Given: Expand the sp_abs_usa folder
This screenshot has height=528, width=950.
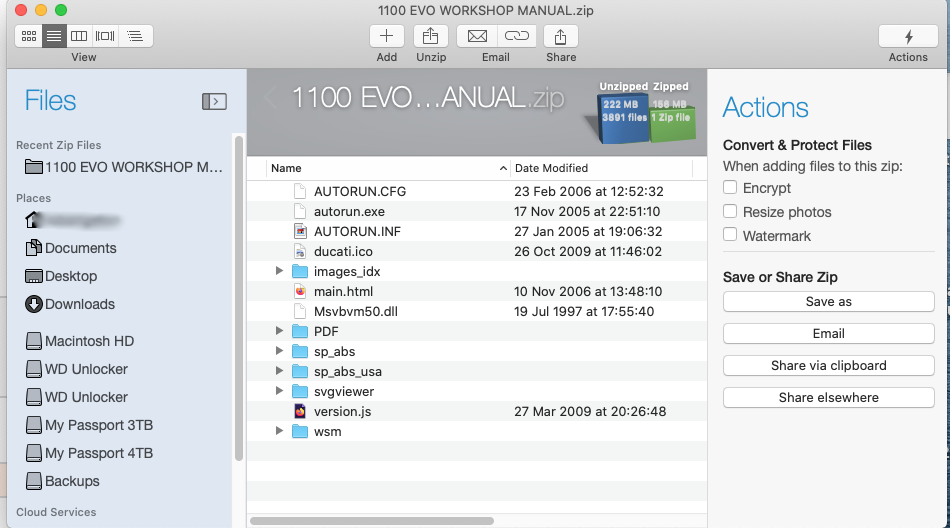Looking at the screenshot, I should pos(279,371).
